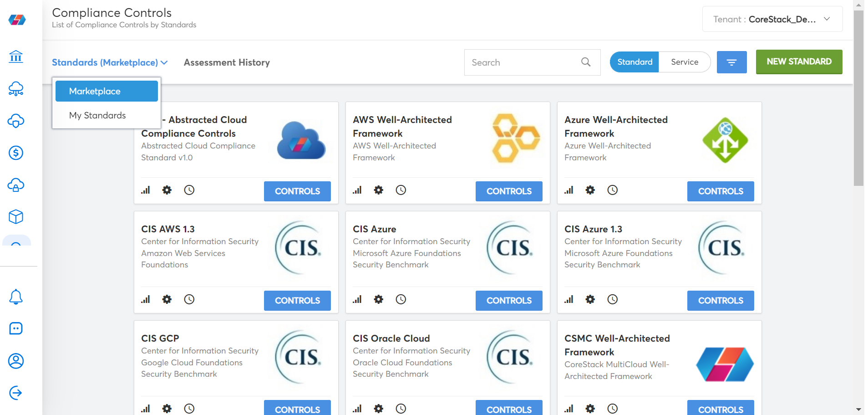Screen dimensions: 868x415
Task: Open the governance bank icon in the sidebar
Action: (16, 56)
